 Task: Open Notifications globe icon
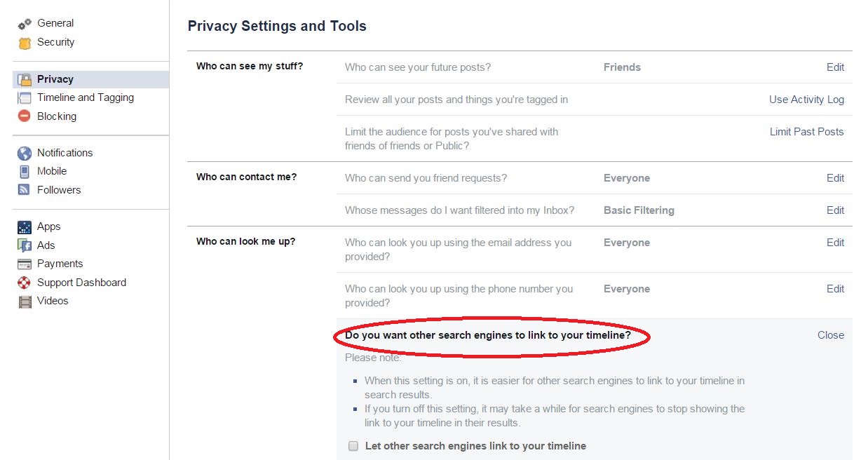pos(25,153)
